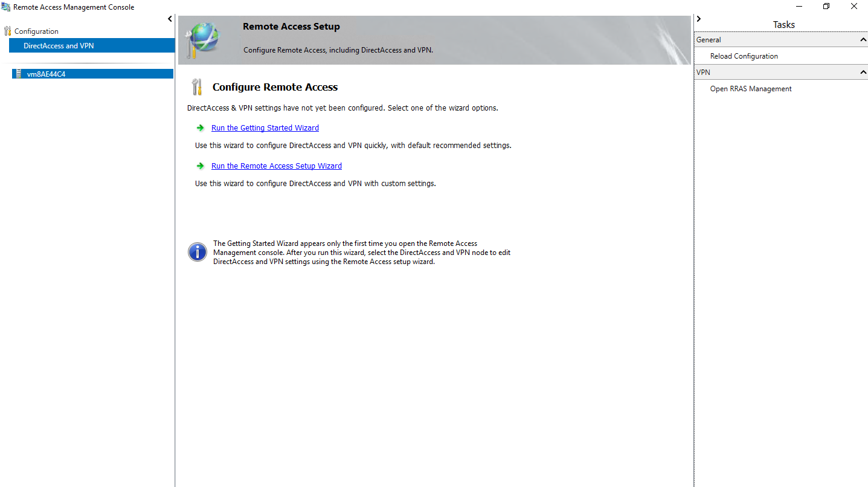Viewport: 868px width, 487px height.
Task: Collapse the VPN section in the Tasks pane
Action: [863, 72]
